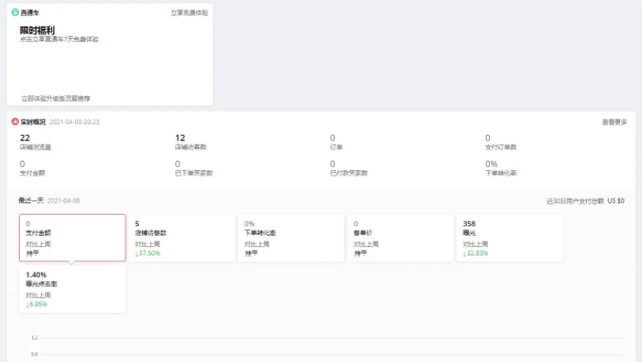Select the 客单价 metric card

(400, 238)
